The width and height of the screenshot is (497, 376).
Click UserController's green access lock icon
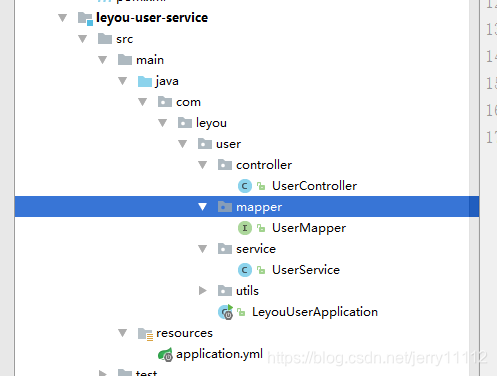[x=261, y=186]
